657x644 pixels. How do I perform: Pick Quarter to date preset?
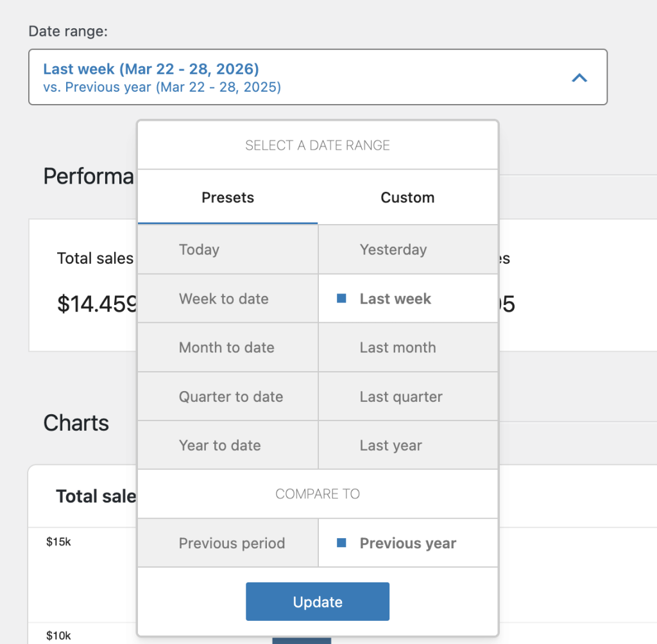[228, 397]
